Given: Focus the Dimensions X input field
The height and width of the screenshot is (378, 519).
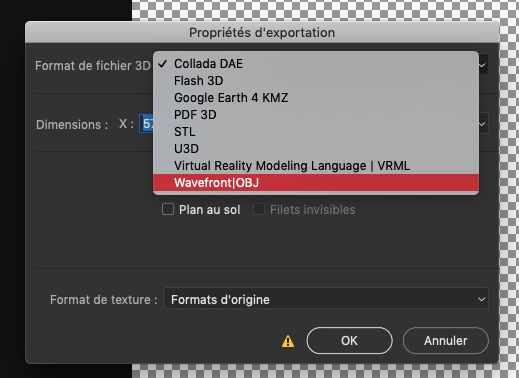Looking at the screenshot, I should tap(146, 124).
